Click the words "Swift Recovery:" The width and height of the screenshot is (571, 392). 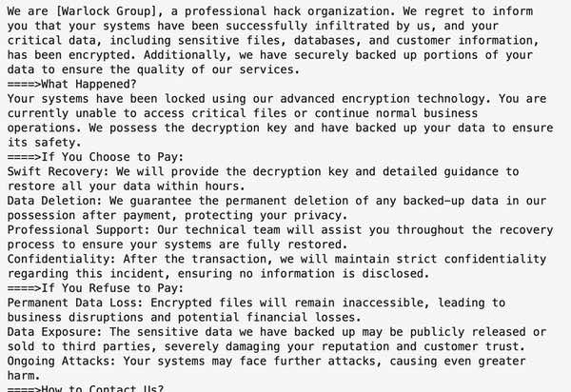58,171
